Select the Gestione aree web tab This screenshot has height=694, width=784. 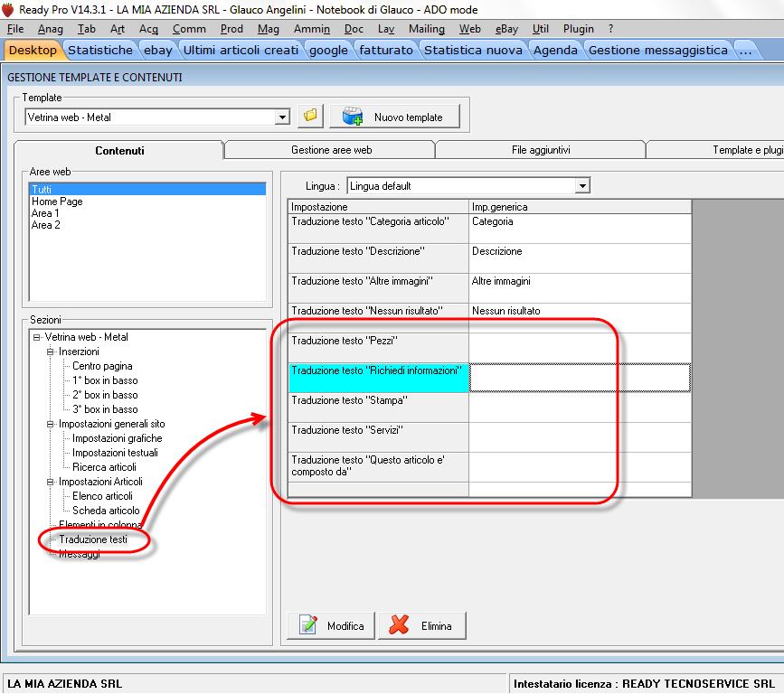click(331, 150)
